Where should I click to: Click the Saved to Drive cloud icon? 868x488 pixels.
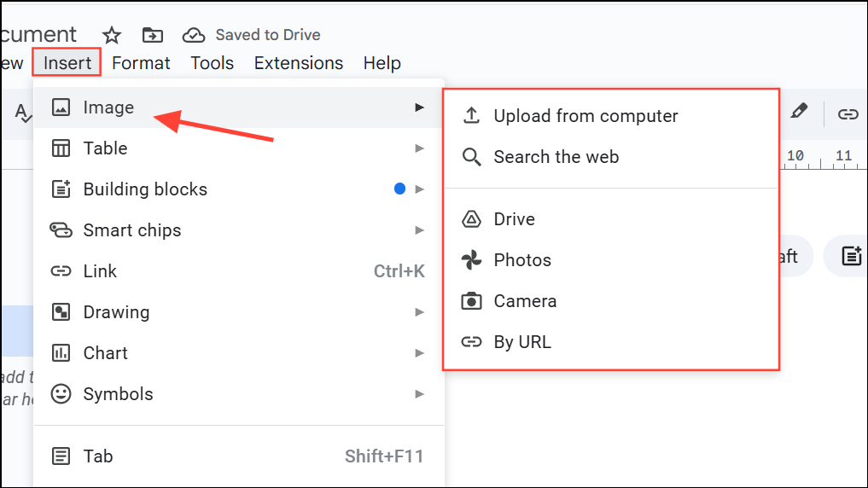tap(195, 35)
